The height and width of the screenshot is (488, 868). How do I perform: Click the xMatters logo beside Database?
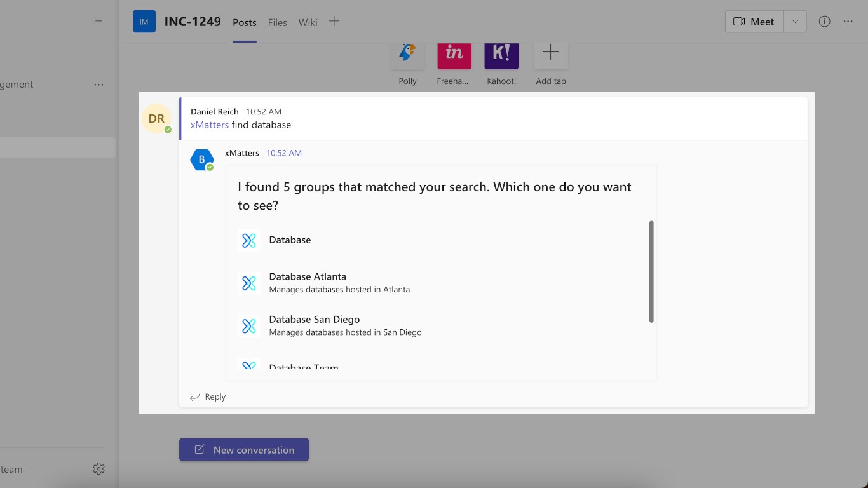point(249,240)
